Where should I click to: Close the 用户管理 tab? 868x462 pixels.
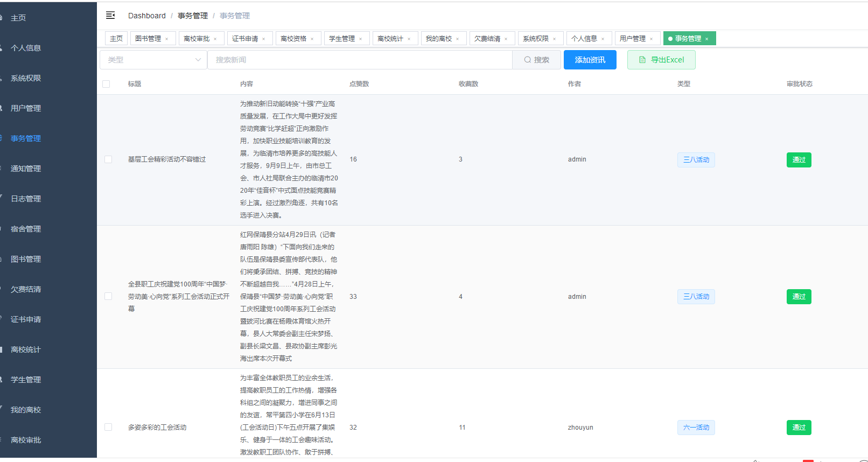[x=652, y=39]
